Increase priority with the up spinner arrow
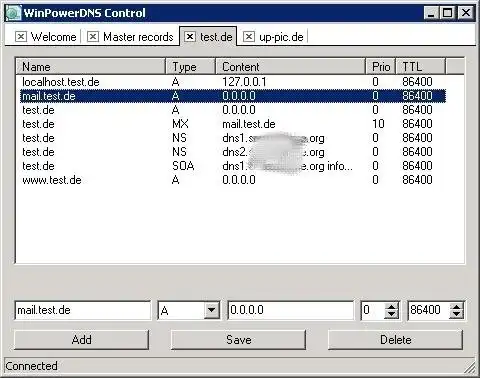This screenshot has width=480, height=378. click(x=391, y=306)
